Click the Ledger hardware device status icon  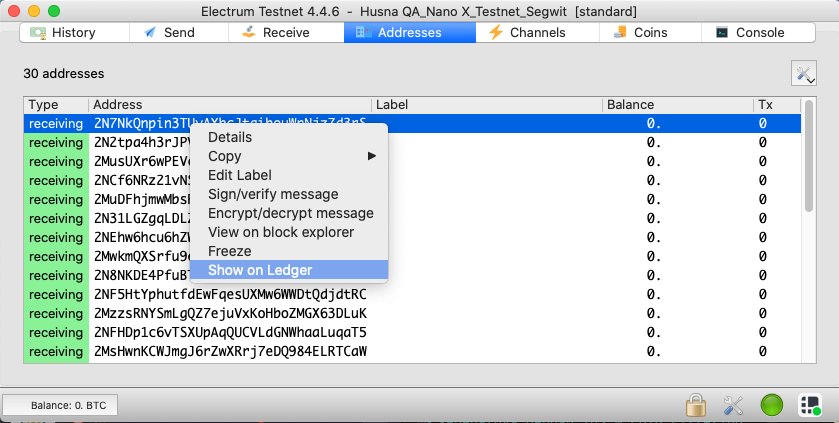[810, 405]
